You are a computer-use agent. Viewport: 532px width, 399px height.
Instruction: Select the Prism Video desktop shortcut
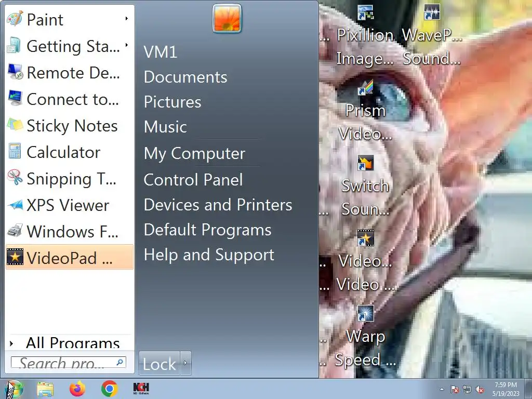(365, 111)
